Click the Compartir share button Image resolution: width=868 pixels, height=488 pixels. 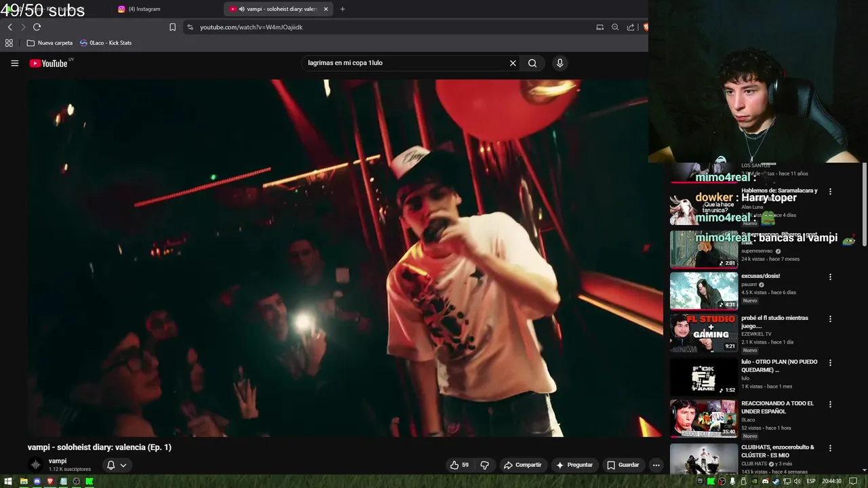[x=522, y=465]
